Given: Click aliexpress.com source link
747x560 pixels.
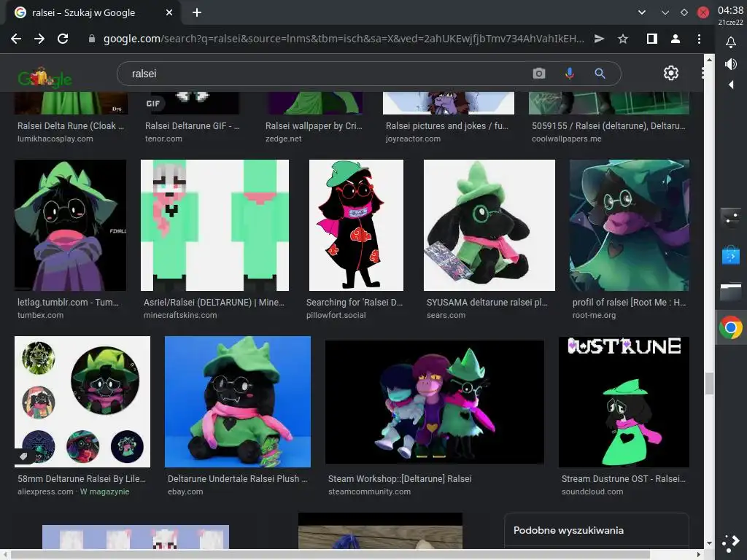Looking at the screenshot, I should coord(45,492).
